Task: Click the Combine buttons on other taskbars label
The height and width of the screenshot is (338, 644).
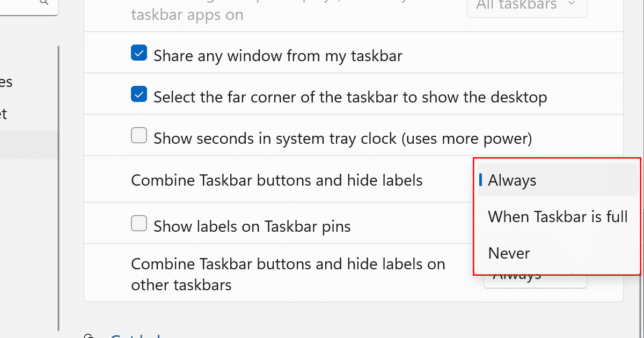Action: click(288, 274)
